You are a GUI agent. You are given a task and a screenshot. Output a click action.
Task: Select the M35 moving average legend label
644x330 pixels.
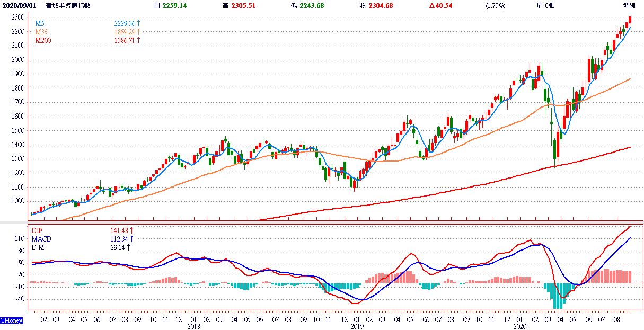tap(41, 32)
